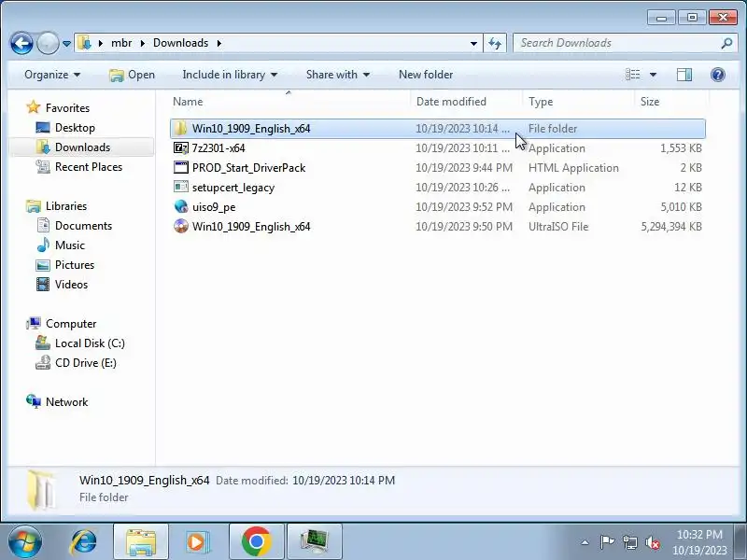
Task: Select the setupcert_legacy application icon
Action: [180, 188]
